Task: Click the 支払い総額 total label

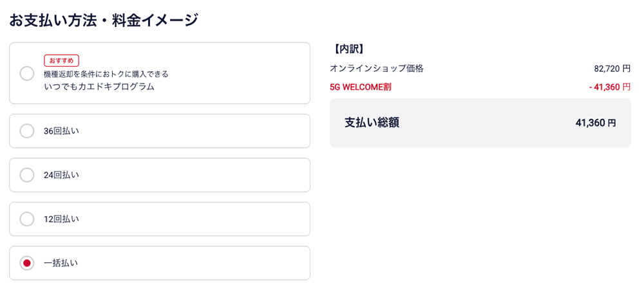Action: tap(372, 123)
